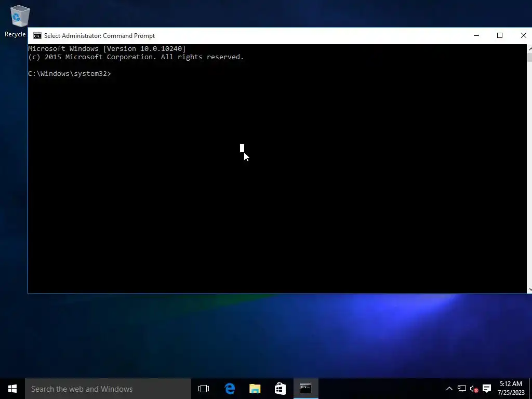Click the 'C:\Windows\system32>' prompt line
Viewport: 532px width, 399px height.
(x=70, y=74)
